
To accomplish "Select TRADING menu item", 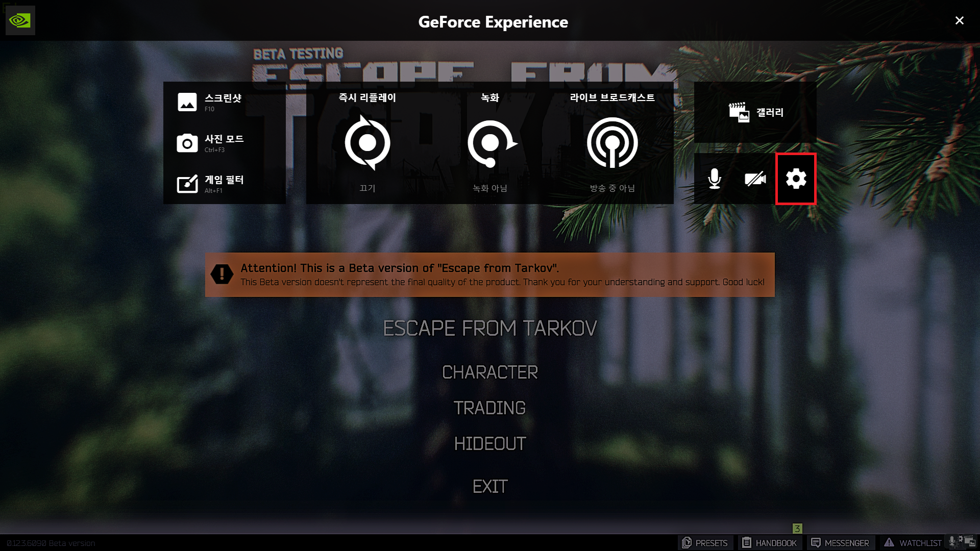I will pyautogui.click(x=489, y=408).
